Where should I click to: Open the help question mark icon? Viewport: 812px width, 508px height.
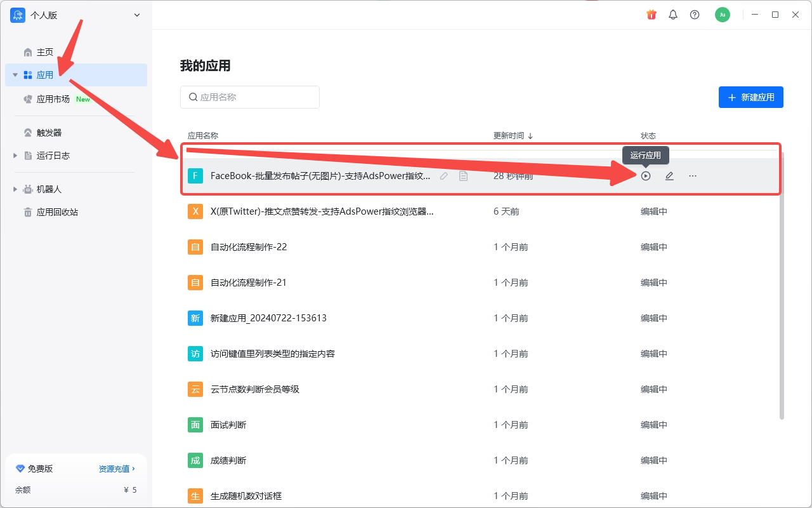(695, 15)
